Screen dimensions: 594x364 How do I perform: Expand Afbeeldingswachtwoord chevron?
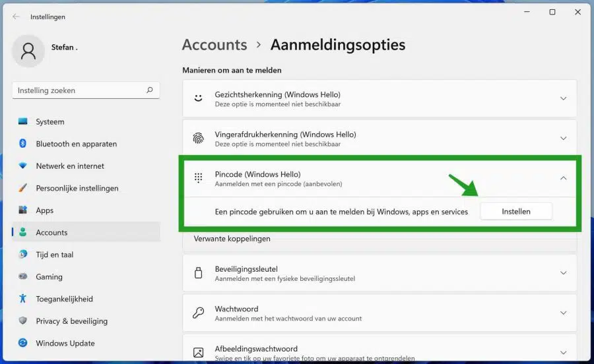tap(564, 352)
